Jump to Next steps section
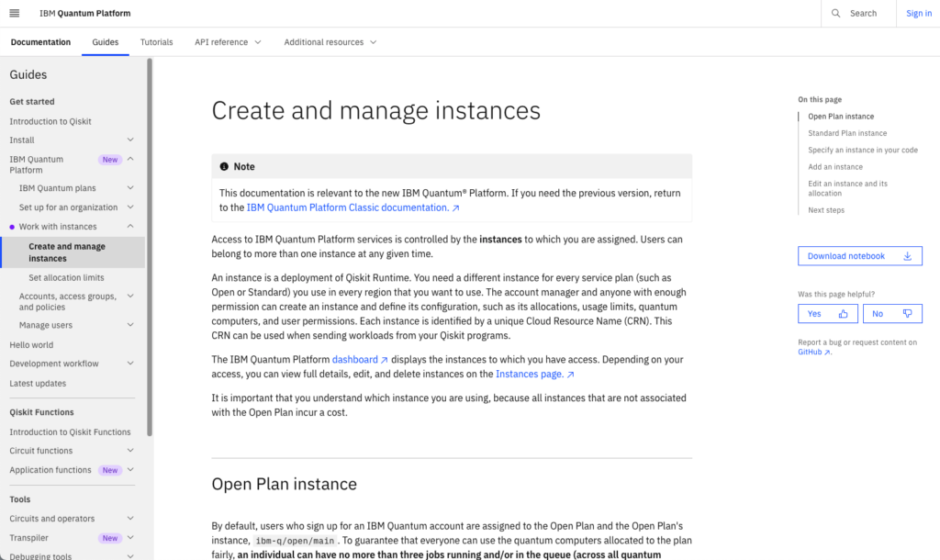Screen dimensions: 940x560 click(826, 210)
